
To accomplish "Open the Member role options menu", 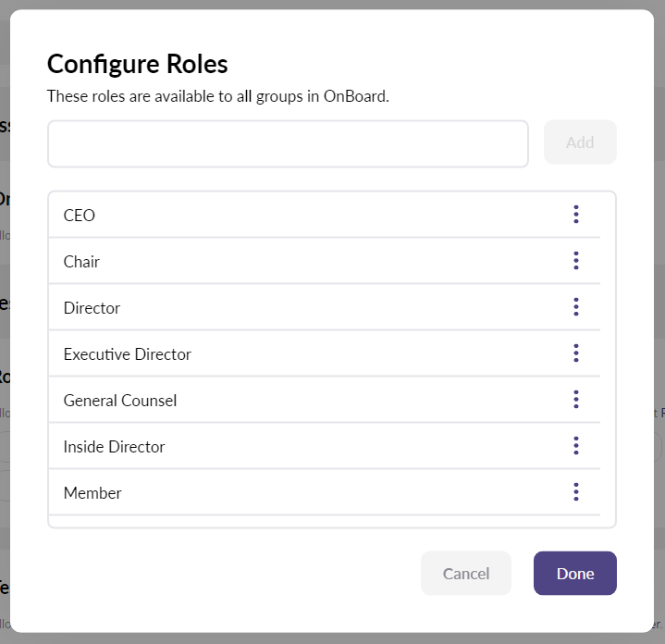I will coord(575,492).
